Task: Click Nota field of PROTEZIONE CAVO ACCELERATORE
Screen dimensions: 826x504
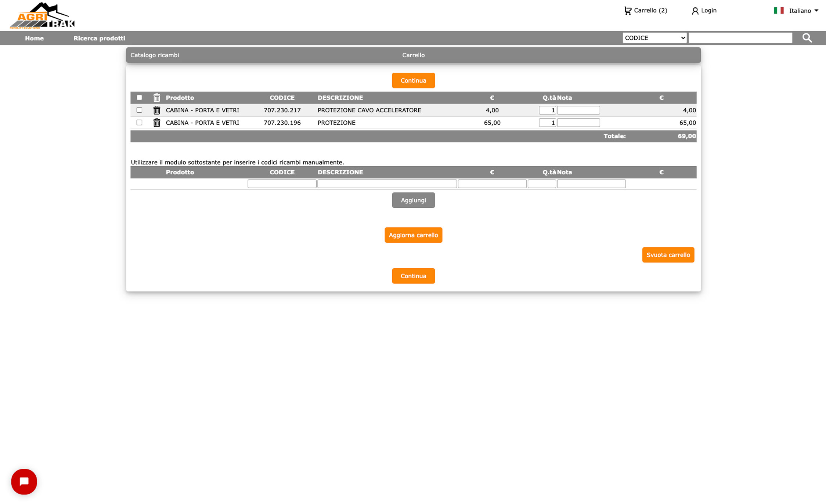Action: click(x=578, y=110)
